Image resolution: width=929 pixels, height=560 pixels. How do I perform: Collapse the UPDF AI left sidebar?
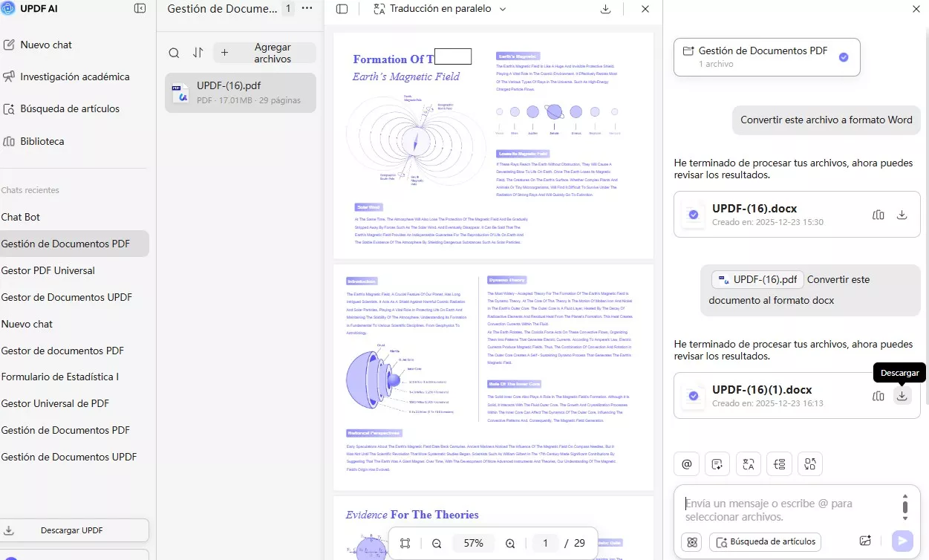[x=140, y=8]
